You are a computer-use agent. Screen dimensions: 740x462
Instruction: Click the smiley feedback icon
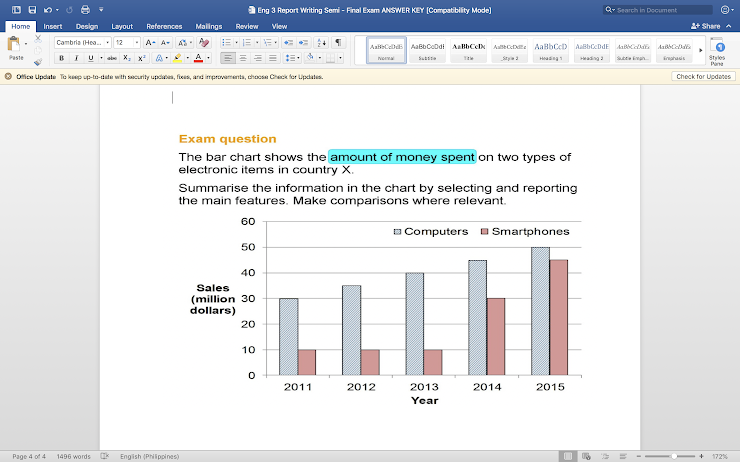tap(725, 9)
